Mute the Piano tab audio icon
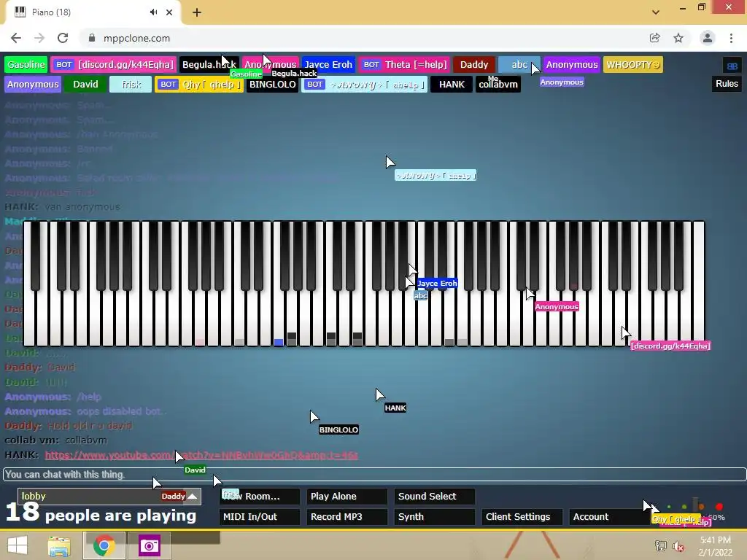 tap(153, 12)
